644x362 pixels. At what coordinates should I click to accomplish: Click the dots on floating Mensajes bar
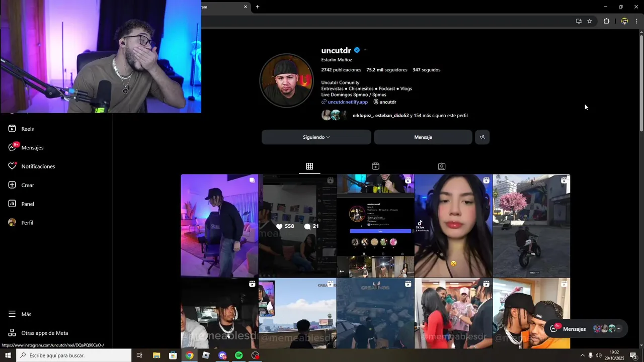618,329
